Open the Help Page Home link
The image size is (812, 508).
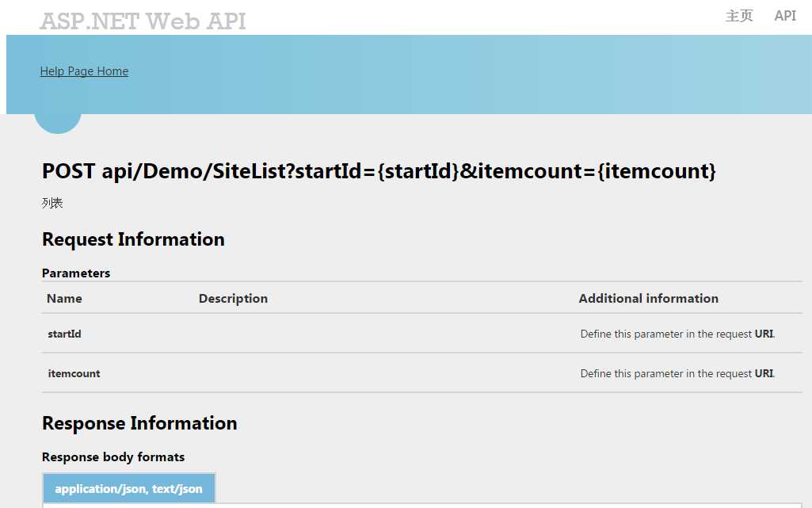click(x=85, y=71)
